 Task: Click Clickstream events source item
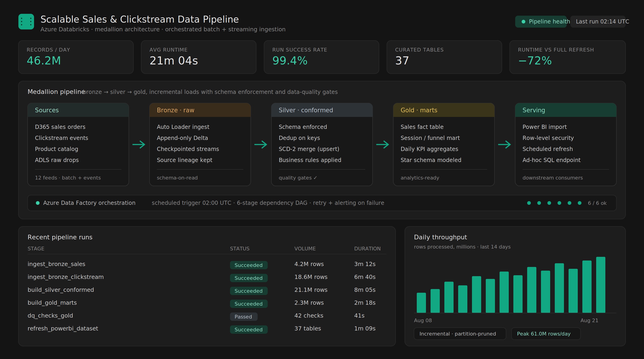(x=61, y=138)
